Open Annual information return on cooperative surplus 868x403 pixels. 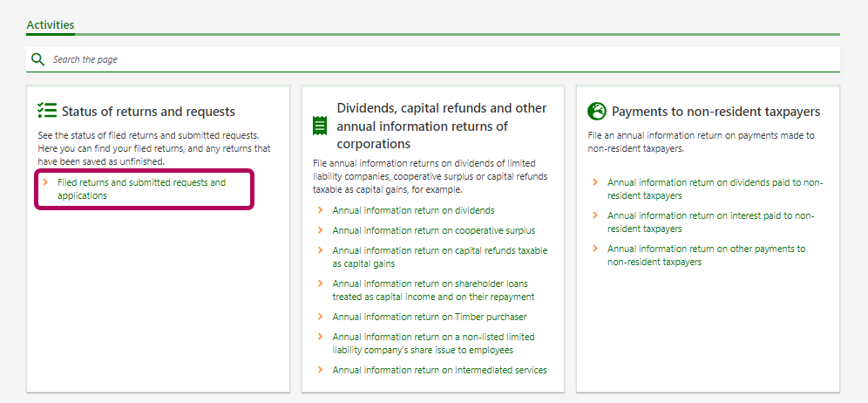click(433, 230)
